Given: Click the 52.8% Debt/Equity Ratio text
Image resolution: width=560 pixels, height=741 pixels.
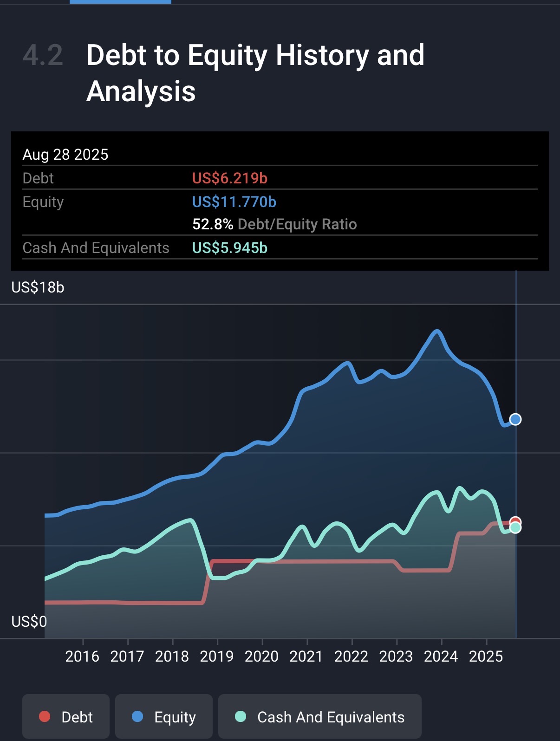Looking at the screenshot, I should pyautogui.click(x=274, y=224).
